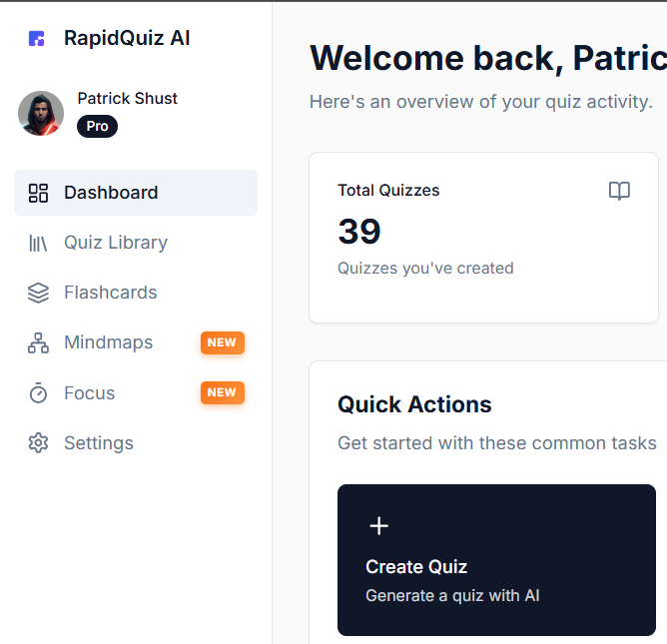Click the RapidQuiz AI brand name
Viewport: 667px width, 644px height.
tap(127, 39)
